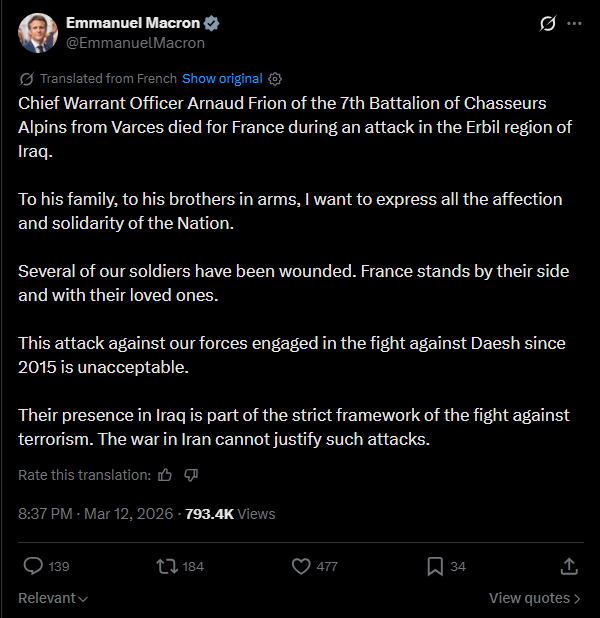This screenshot has height=618, width=600.
Task: Click the Grok icon near More options
Action: click(548, 23)
